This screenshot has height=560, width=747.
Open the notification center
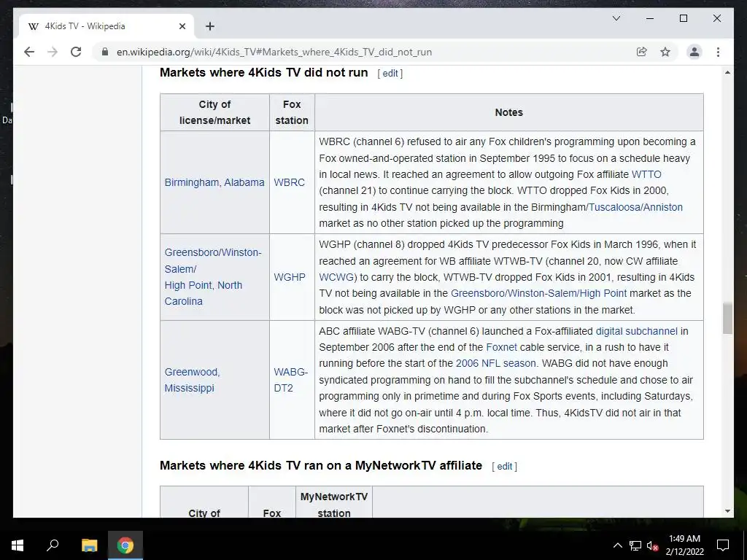tap(723, 545)
